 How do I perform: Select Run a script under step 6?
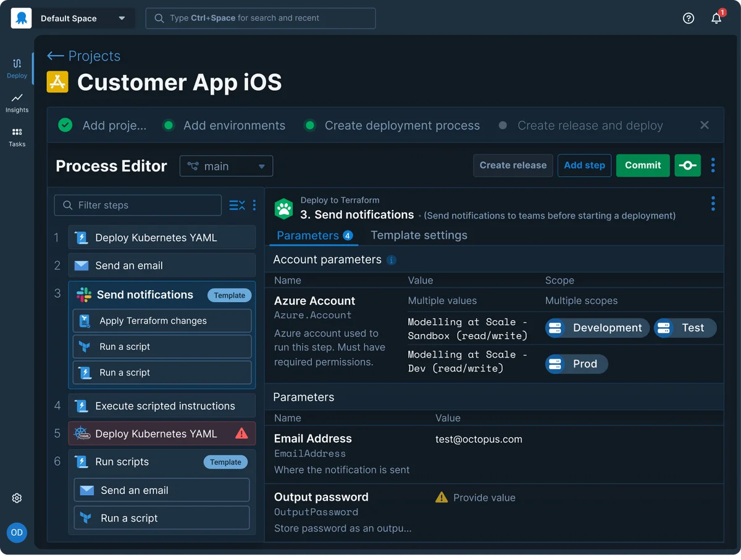[162, 518]
